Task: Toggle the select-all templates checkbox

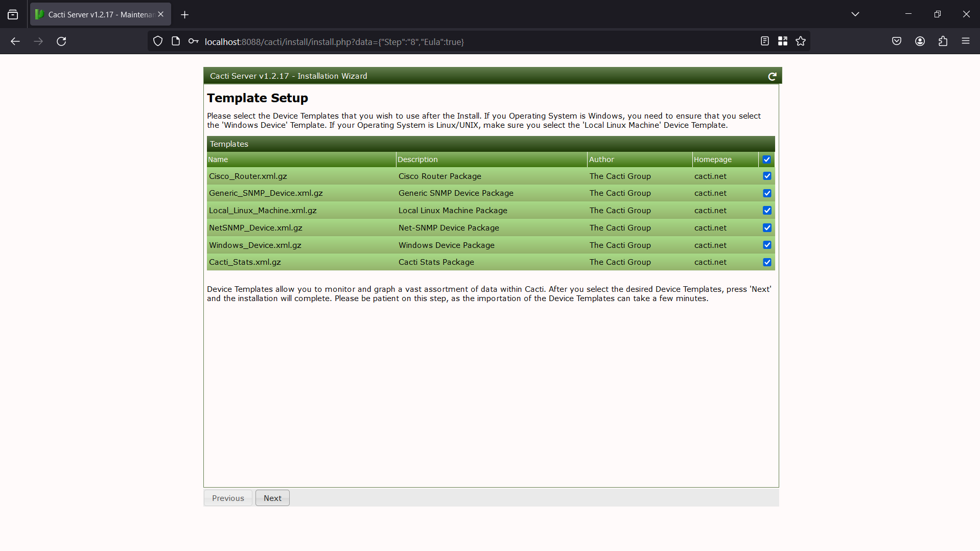Action: point(766,159)
